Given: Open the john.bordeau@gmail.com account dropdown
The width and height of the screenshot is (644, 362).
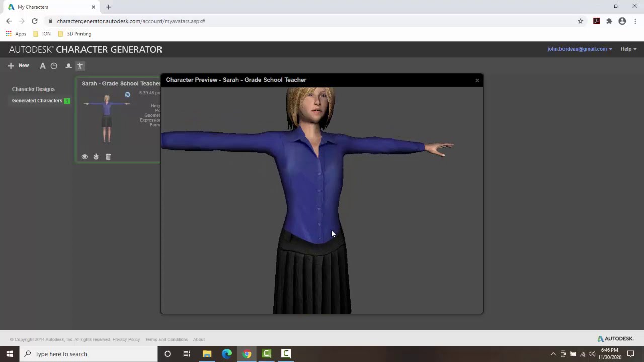Looking at the screenshot, I should pos(580,49).
